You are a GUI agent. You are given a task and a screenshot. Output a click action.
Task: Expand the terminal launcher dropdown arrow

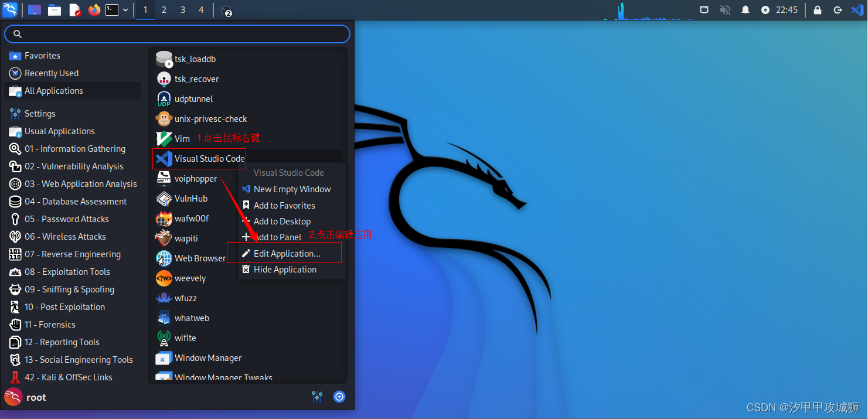(125, 10)
